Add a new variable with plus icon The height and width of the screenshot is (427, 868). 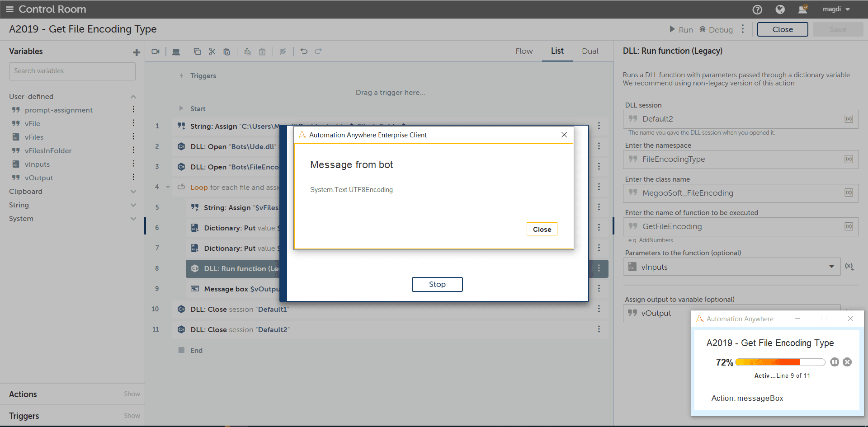tap(137, 52)
